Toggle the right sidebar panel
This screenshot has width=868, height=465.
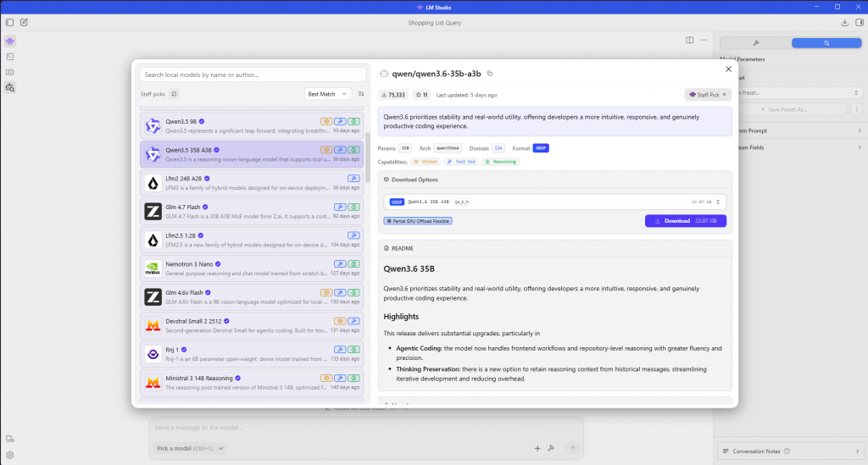pos(860,22)
